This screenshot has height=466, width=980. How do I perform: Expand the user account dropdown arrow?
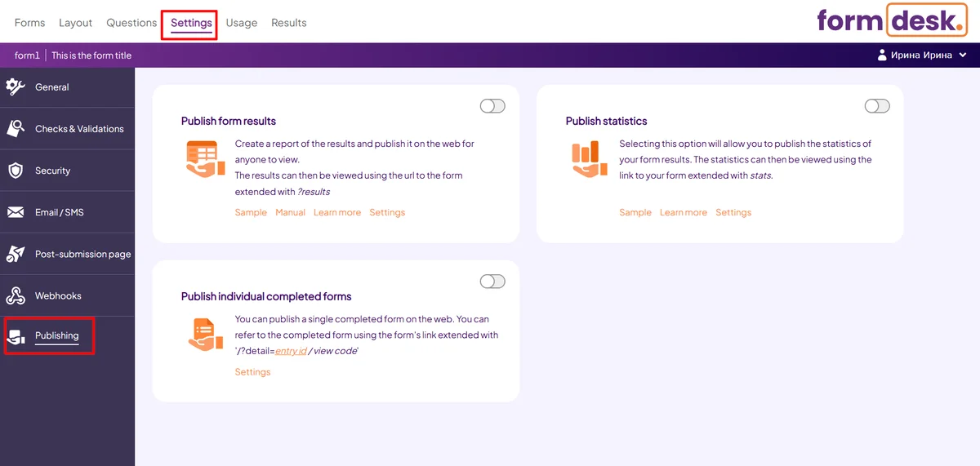tap(963, 55)
